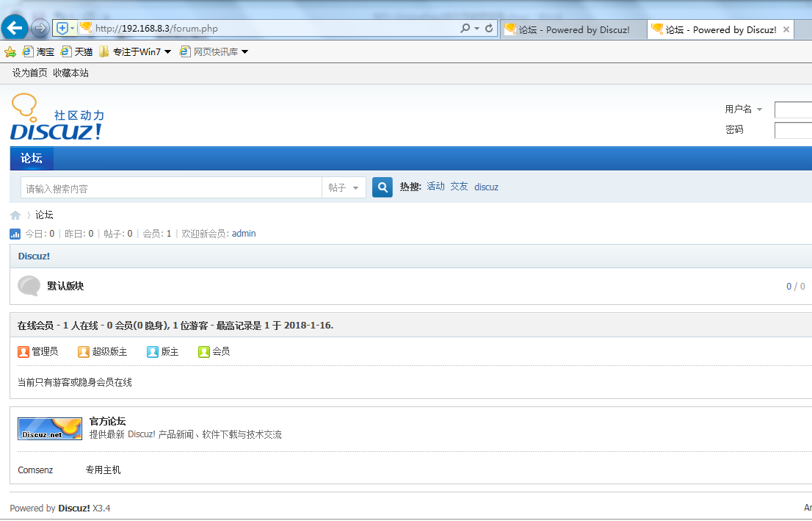Open new member admin profile link

tap(244, 233)
